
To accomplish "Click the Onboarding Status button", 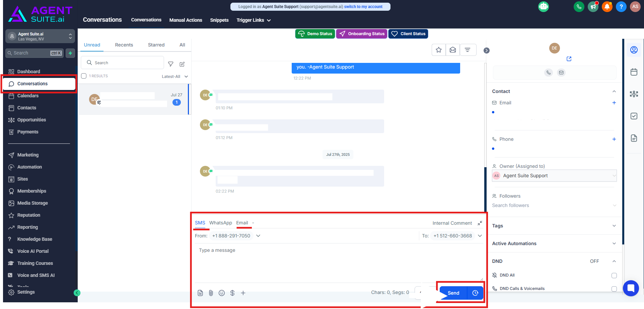I will pyautogui.click(x=362, y=34).
